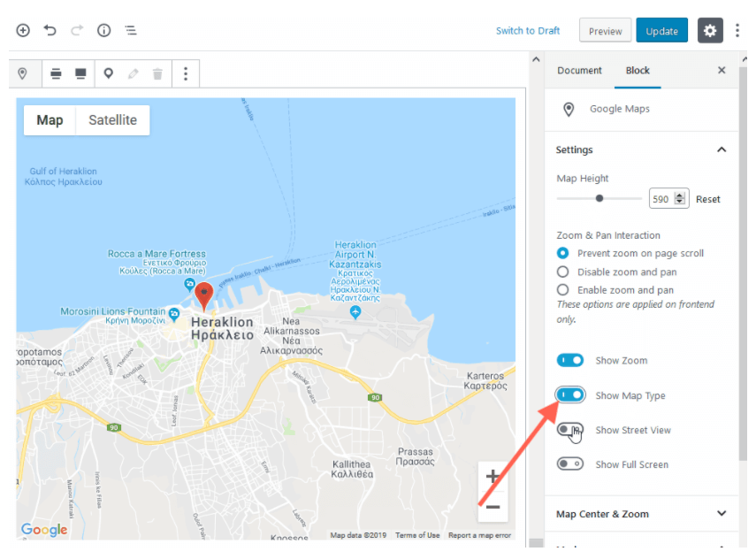Viewport: 756px width, 559px height.
Task: Select Prevent zoom on page scroll
Action: (x=562, y=253)
